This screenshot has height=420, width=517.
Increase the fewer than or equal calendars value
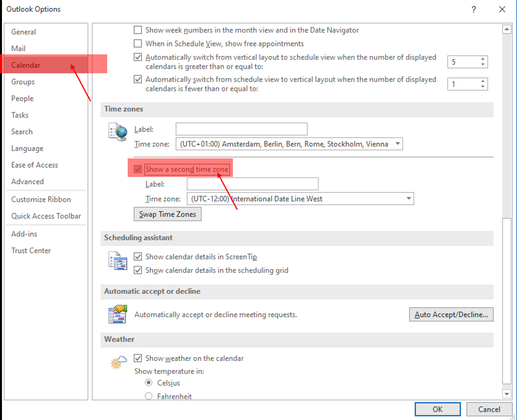[x=483, y=81]
